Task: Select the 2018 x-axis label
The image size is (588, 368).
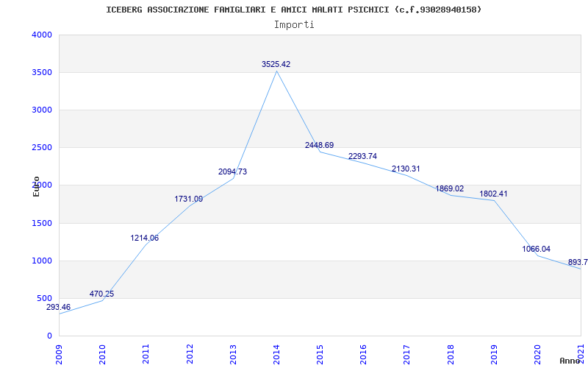Action: 451,354
